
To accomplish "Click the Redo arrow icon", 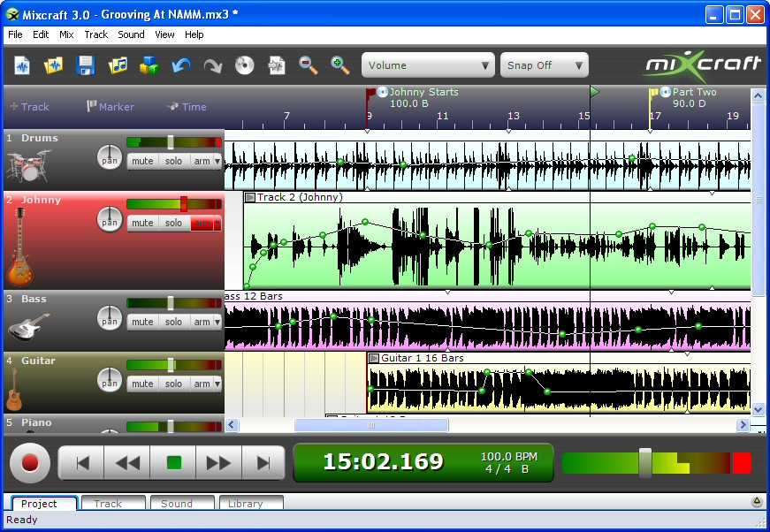I will [x=213, y=65].
